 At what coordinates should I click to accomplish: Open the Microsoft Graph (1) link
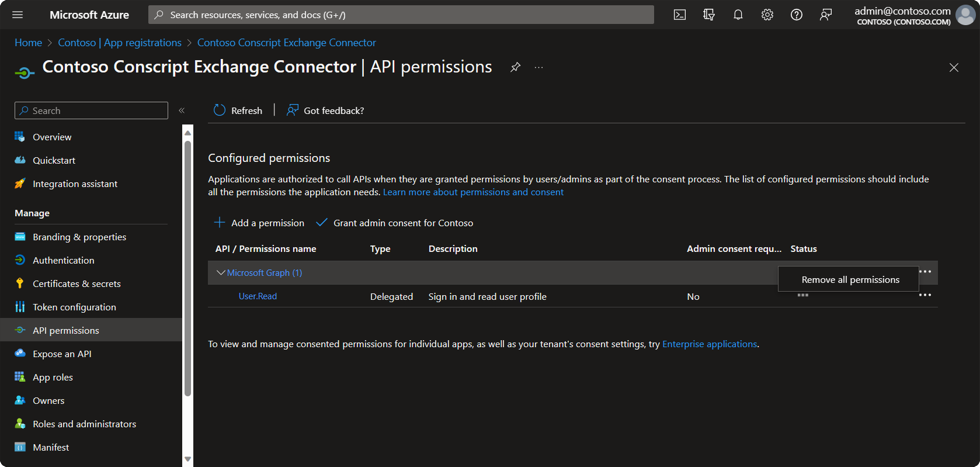265,273
